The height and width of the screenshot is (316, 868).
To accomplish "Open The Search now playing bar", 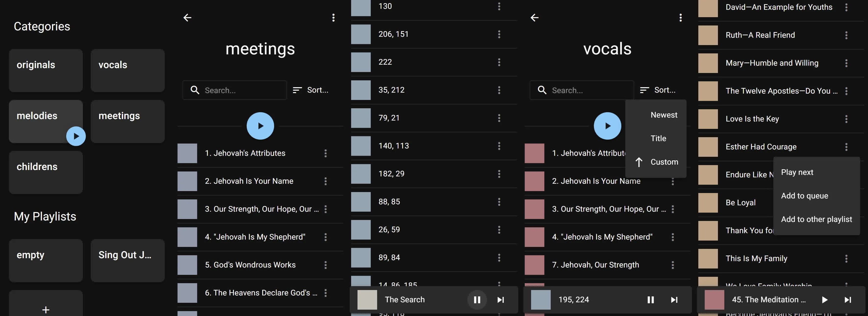I will [434, 300].
